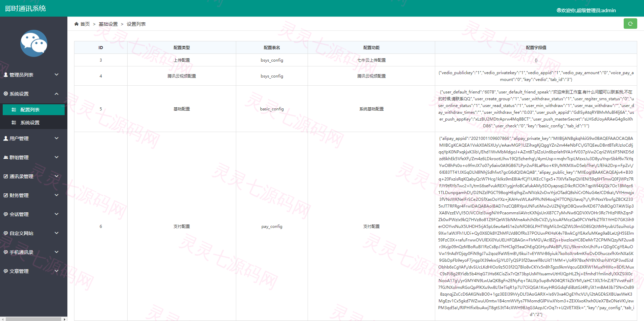Expand the 通讯录管理 chevron
This screenshot has height=321, width=644.
pos(57,176)
